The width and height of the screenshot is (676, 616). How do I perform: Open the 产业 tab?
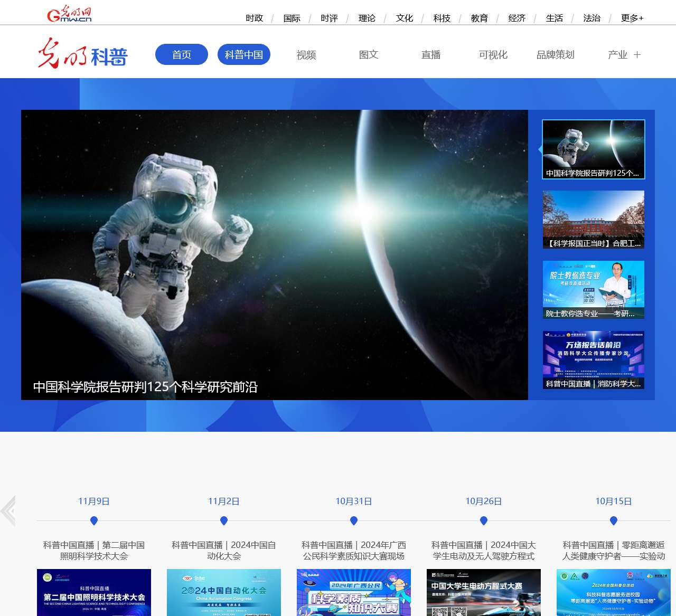[617, 54]
